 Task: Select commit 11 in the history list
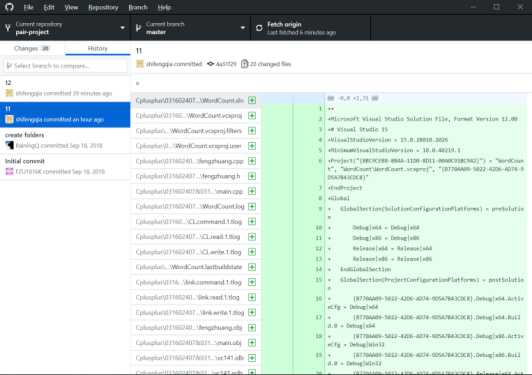[x=65, y=114]
